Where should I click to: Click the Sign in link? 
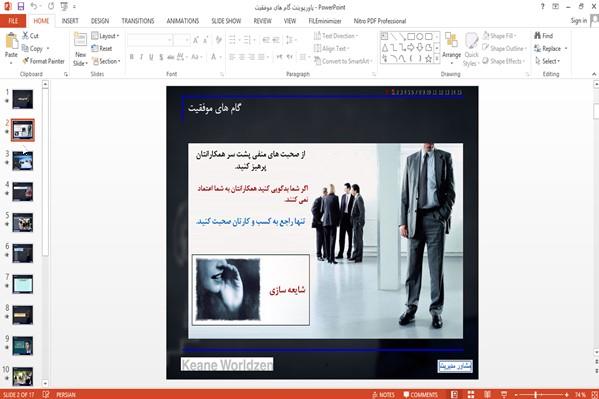coord(579,21)
